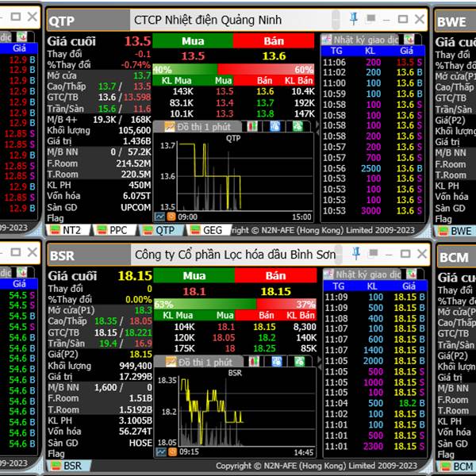
Task: Open Đồ thị 1 phút tab in QTP
Action: (198, 126)
